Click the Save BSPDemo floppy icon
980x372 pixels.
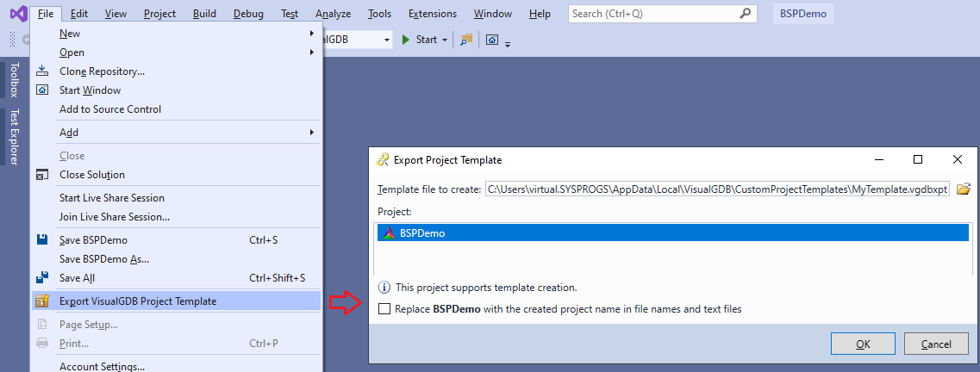pos(42,239)
